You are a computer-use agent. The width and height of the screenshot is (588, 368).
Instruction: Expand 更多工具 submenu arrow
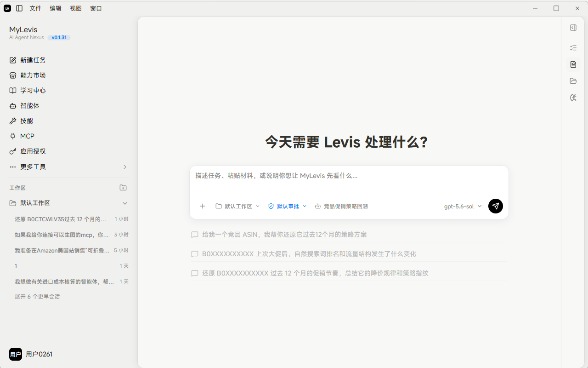point(124,167)
